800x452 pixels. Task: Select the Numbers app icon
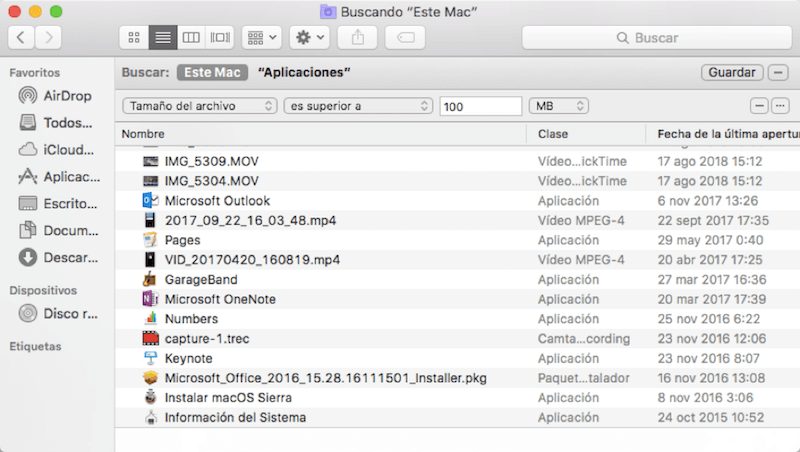151,319
